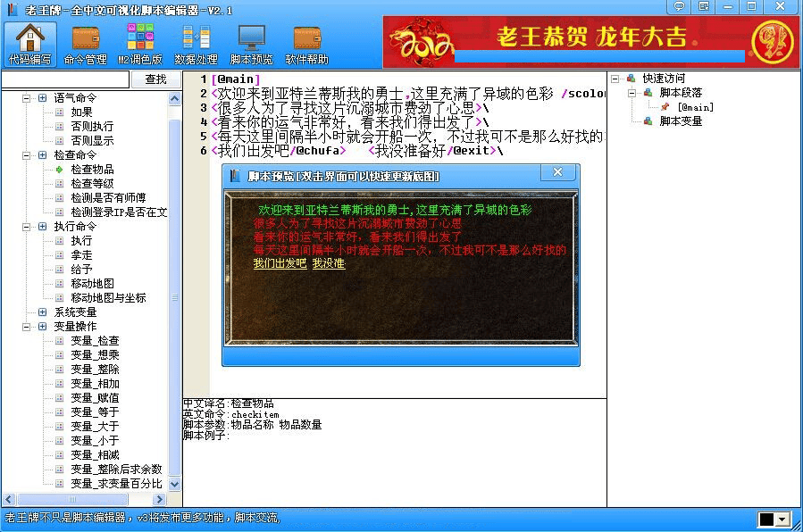Open the 数据处理 data processing icon
803x532 pixels.
pyautogui.click(x=196, y=44)
